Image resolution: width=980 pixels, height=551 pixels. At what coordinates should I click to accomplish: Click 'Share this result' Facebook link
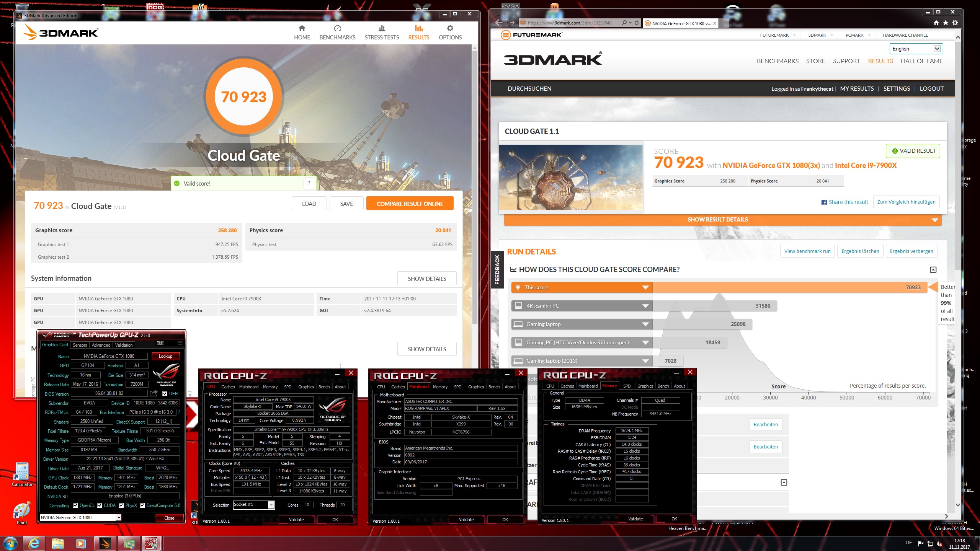(844, 202)
